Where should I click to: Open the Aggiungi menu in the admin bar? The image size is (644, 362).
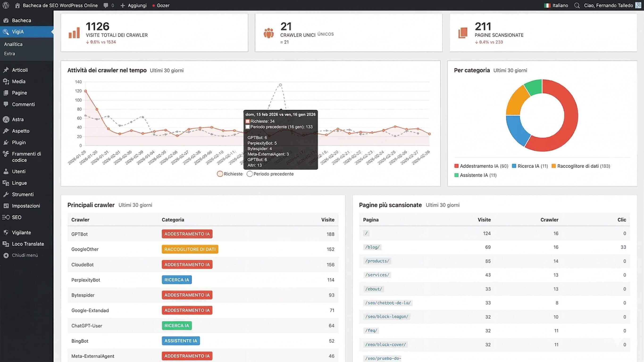(133, 5)
